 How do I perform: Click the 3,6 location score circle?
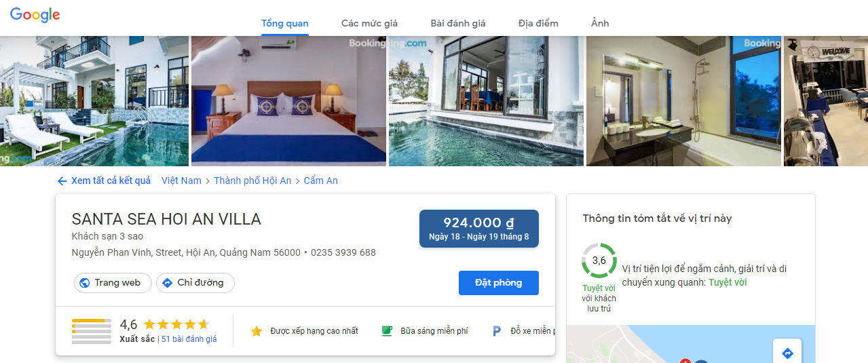pos(599,261)
